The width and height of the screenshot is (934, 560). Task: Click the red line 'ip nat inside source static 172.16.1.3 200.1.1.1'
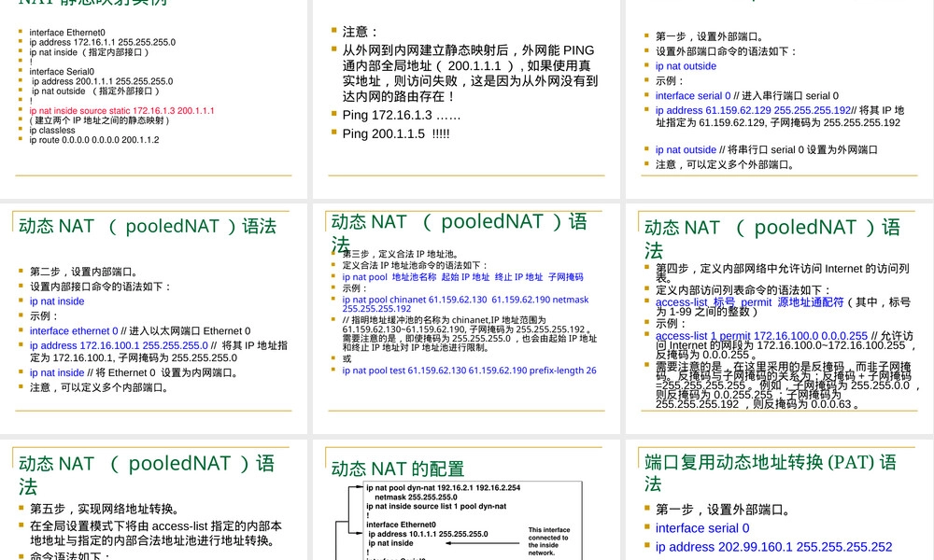point(121,111)
